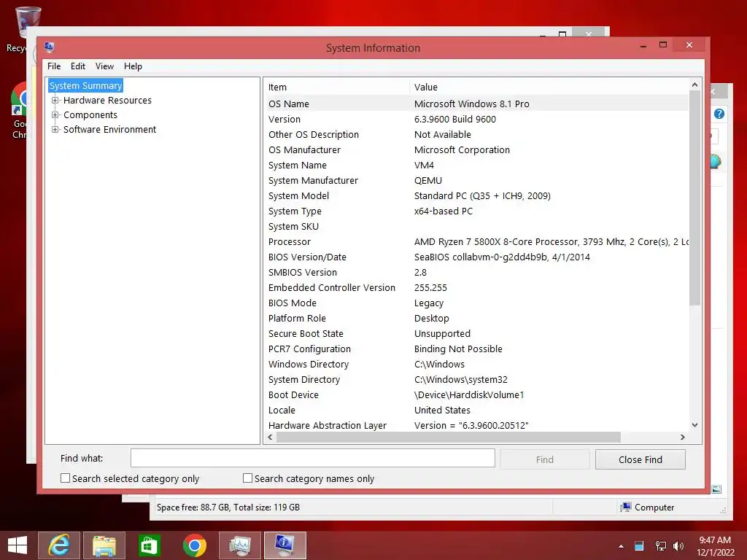Click the Computer icon in status bar
Image resolution: width=747 pixels, height=560 pixels.
tap(625, 507)
